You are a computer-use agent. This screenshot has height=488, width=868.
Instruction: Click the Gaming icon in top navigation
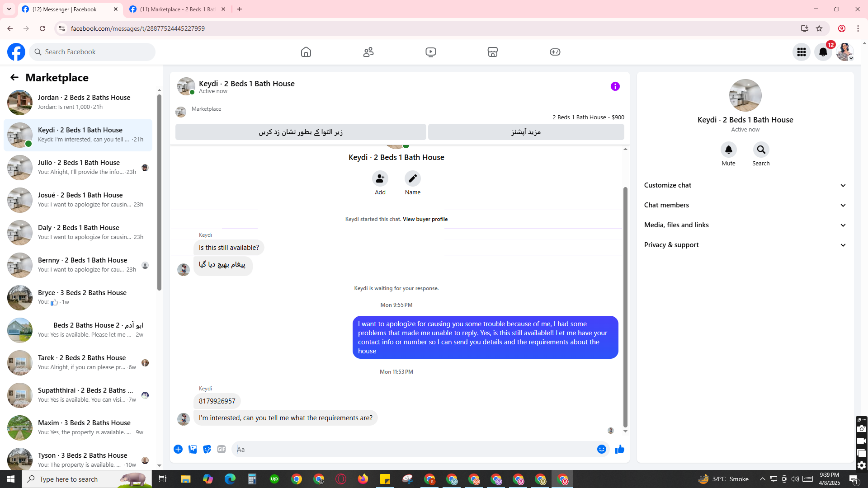click(555, 52)
